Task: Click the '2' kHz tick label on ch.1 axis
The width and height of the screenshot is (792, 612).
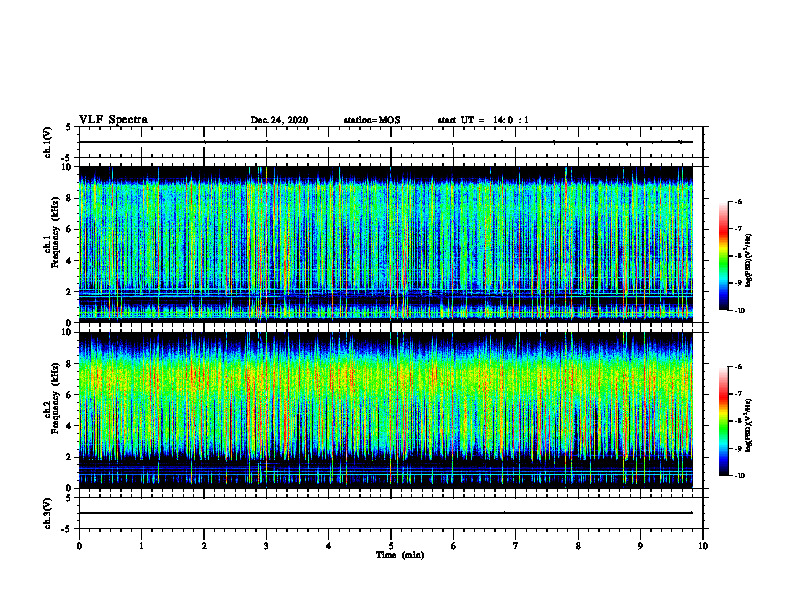Action: (69, 291)
